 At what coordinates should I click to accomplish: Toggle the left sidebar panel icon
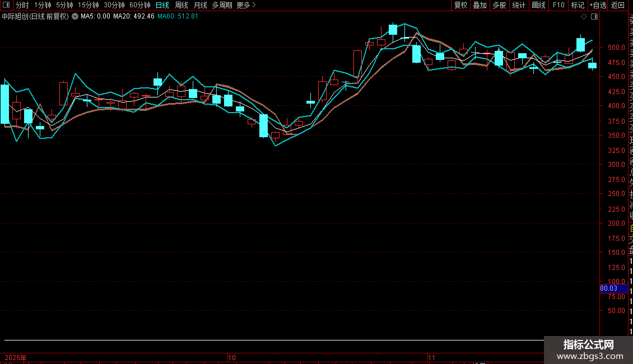6,5
